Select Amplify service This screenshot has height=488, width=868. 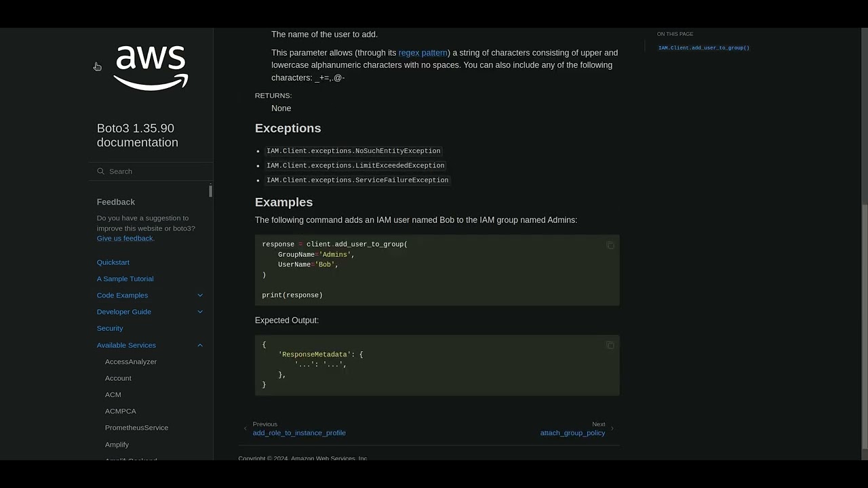tap(117, 445)
